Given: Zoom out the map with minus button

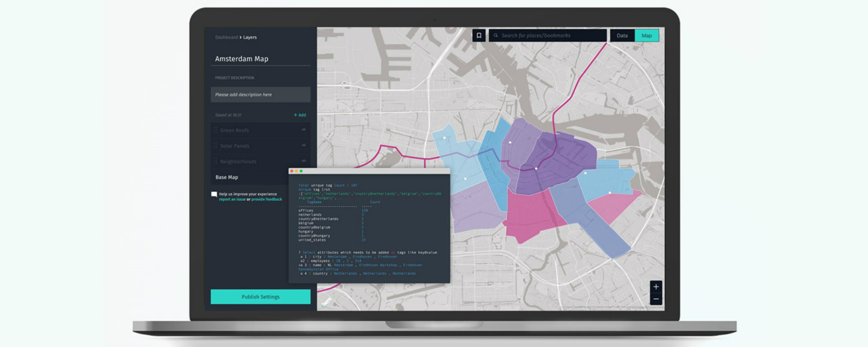Looking at the screenshot, I should pos(656,299).
